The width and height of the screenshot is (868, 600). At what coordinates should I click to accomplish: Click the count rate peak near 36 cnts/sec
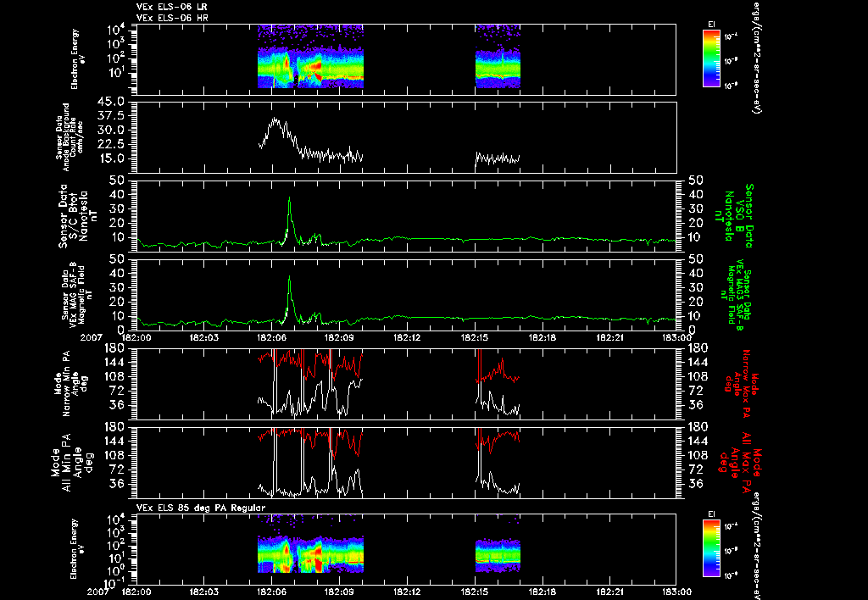pyautogui.click(x=274, y=119)
